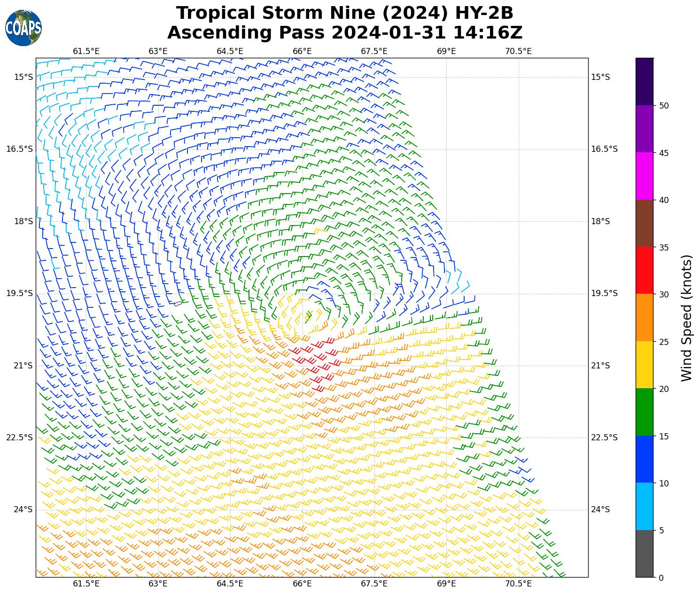The height and width of the screenshot is (594, 700).
Task: Click the light blue 5-10 knot colorbar segment
Action: tap(644, 506)
